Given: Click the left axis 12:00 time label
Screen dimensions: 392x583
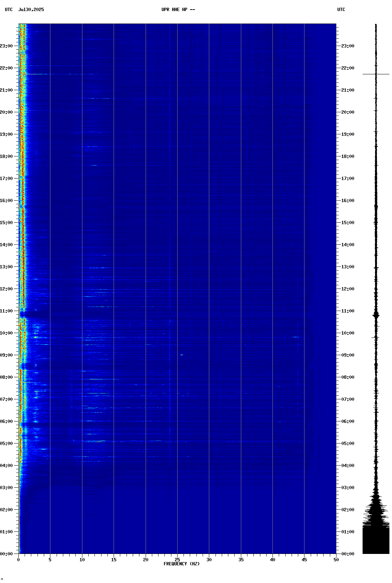Looking at the screenshot, I should [6, 289].
